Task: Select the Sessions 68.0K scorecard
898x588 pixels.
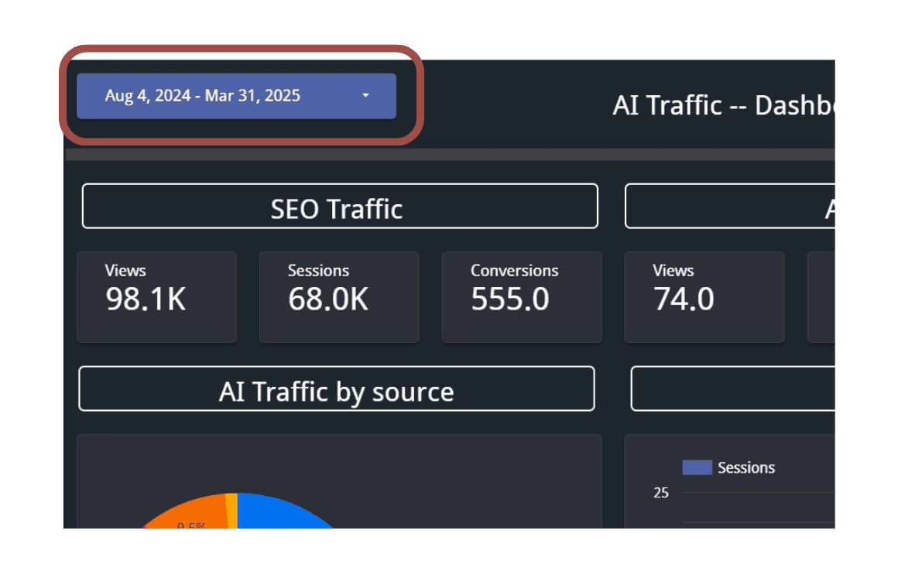Action: point(339,297)
